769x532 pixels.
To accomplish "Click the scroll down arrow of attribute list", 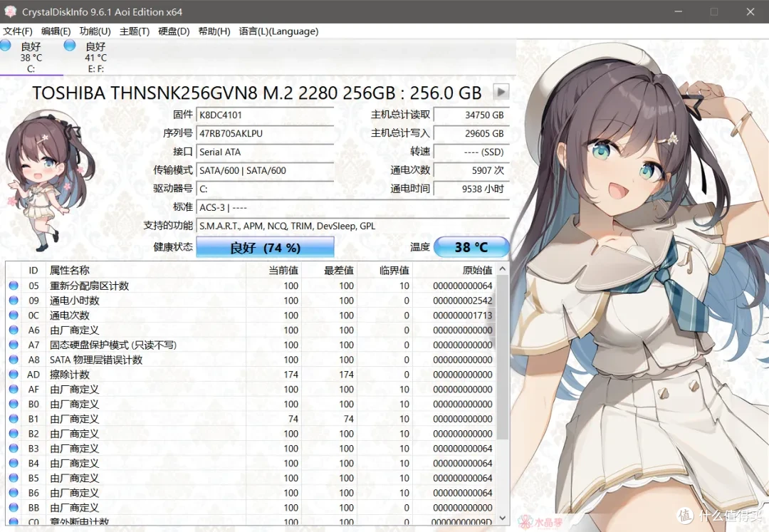I will click(502, 518).
